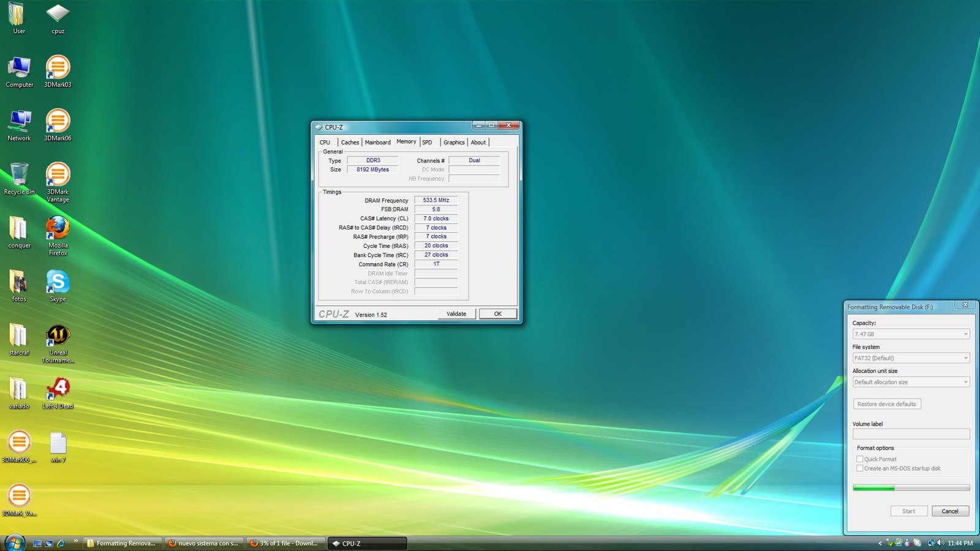This screenshot has height=551, width=980.
Task: Toggle Create an MS-DOS startup disk checkbox
Action: [859, 468]
